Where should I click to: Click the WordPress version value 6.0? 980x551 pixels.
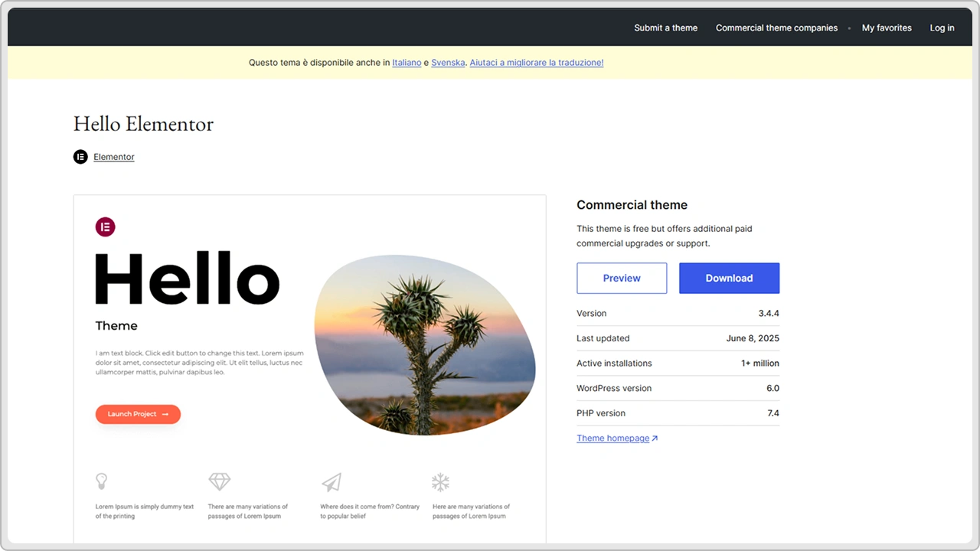pos(773,388)
